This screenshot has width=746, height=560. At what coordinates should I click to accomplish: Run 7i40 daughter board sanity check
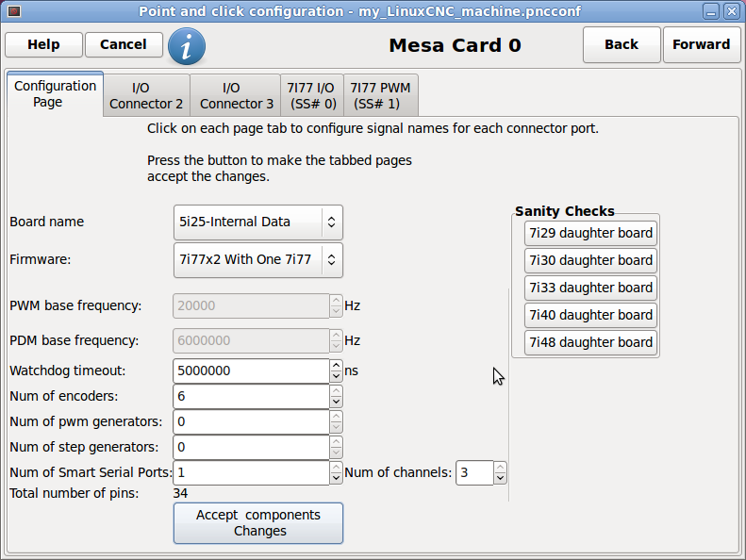tap(591, 315)
